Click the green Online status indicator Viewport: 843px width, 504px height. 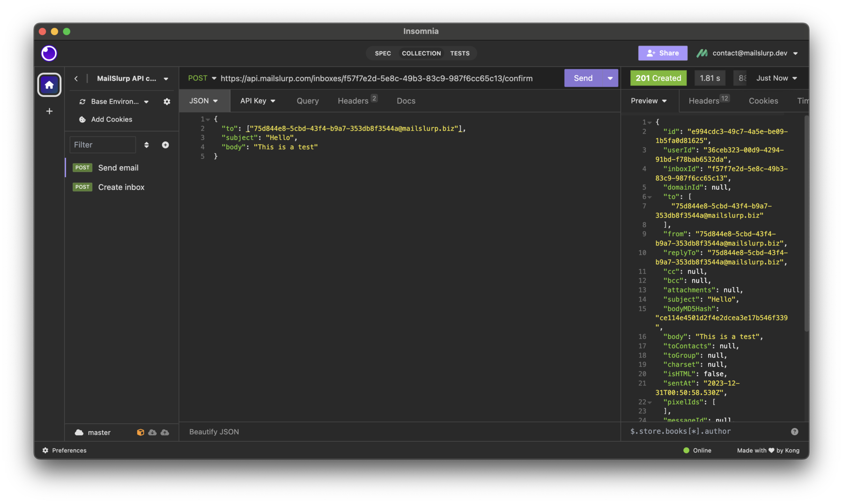(x=686, y=450)
